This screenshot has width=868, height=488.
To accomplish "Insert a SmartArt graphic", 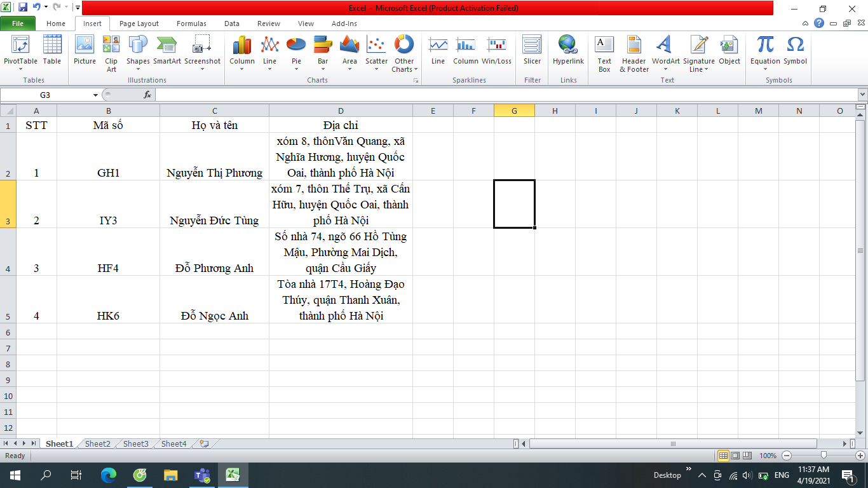I will click(x=167, y=51).
